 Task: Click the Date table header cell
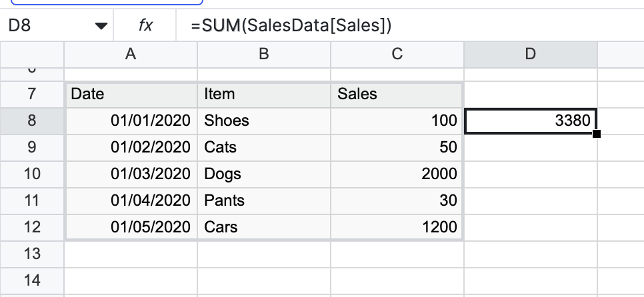131,94
